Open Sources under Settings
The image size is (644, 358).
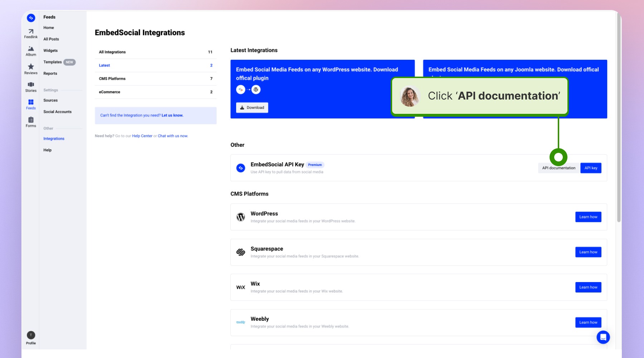pos(50,100)
